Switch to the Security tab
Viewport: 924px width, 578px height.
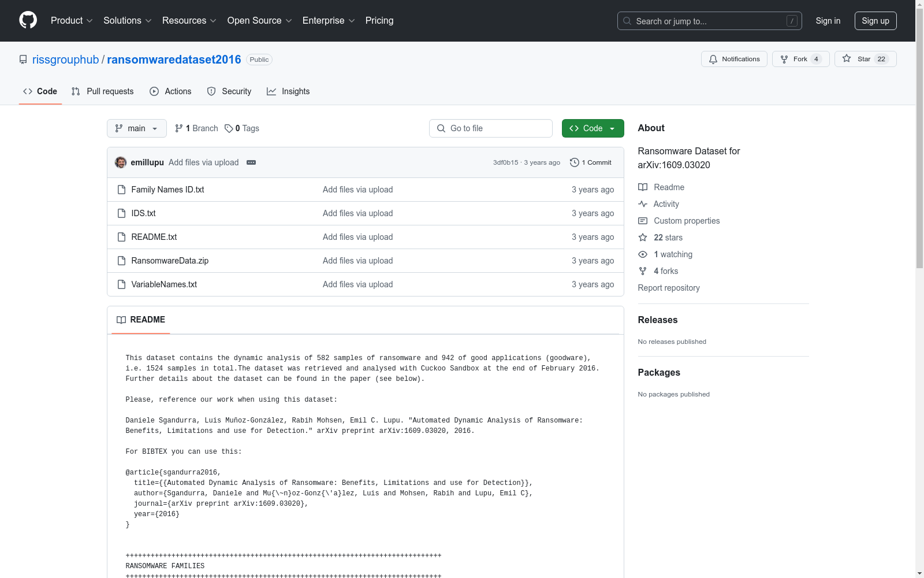point(229,91)
